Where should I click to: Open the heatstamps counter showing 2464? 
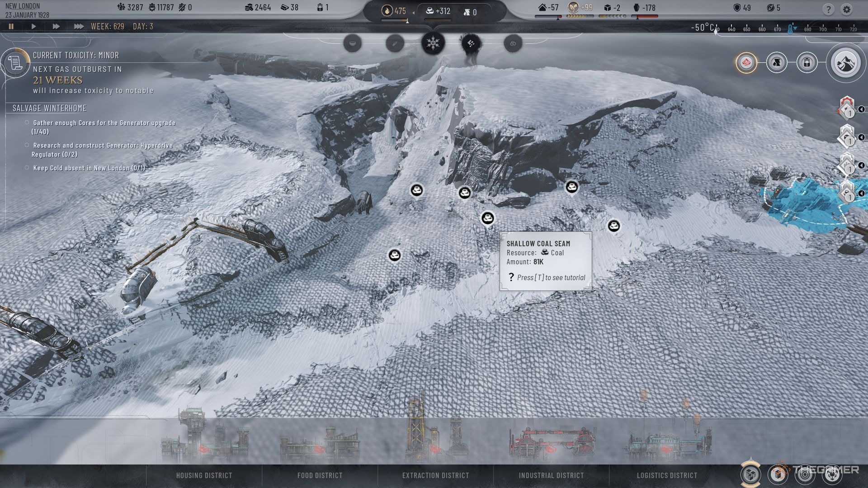pos(258,8)
